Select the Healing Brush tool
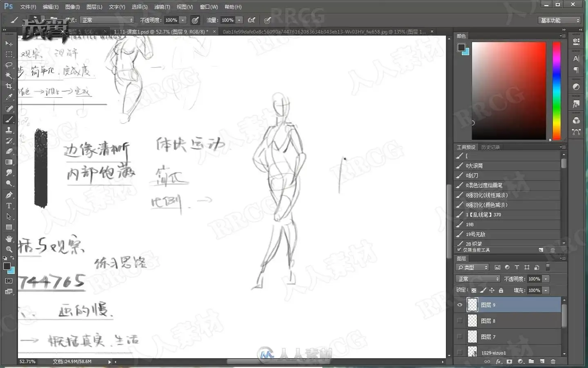The height and width of the screenshot is (368, 588). click(x=9, y=108)
